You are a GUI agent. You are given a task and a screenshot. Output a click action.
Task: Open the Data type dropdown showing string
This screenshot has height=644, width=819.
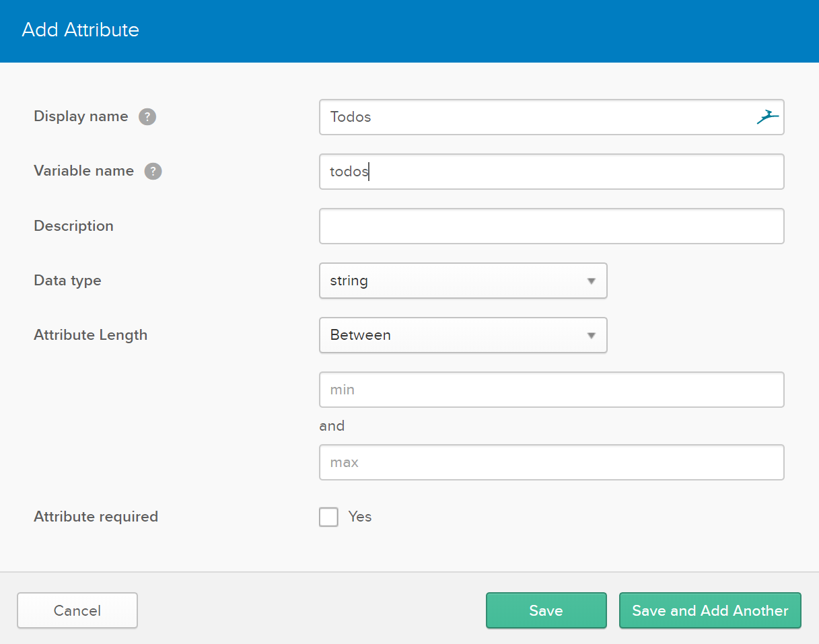[463, 281]
